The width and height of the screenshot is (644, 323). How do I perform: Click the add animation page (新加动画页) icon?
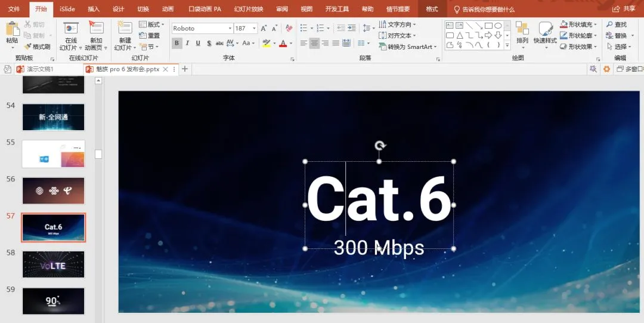[x=96, y=29]
